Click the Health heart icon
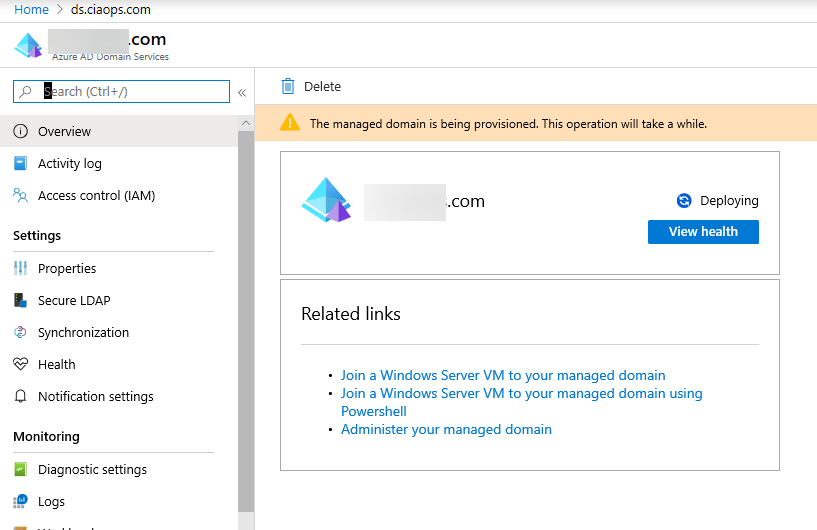 (21, 365)
